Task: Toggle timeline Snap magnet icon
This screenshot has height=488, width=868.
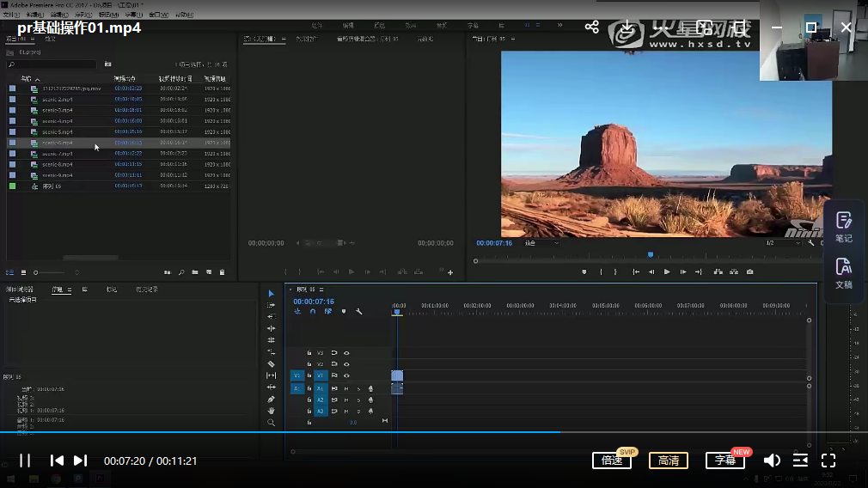Action: (313, 312)
